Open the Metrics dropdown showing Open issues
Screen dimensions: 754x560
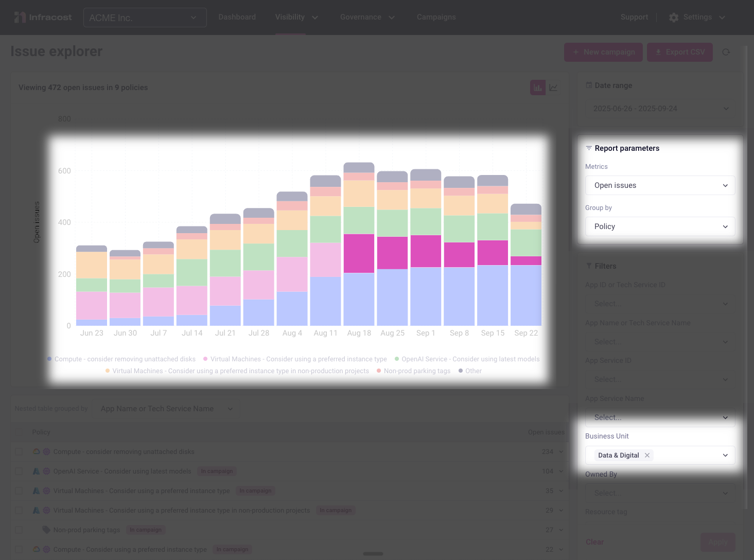[x=660, y=185]
